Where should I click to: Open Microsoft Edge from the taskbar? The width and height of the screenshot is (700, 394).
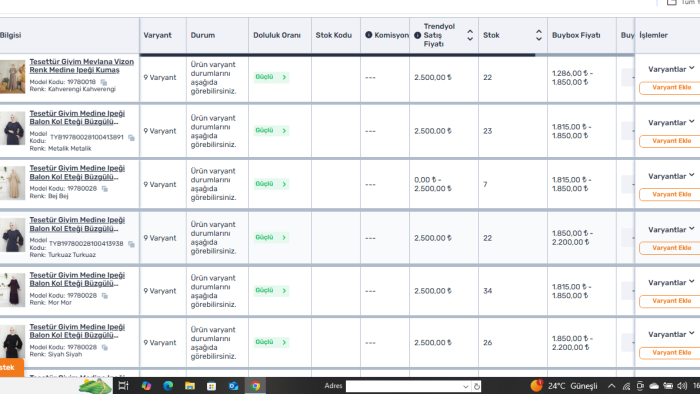pyautogui.click(x=168, y=386)
